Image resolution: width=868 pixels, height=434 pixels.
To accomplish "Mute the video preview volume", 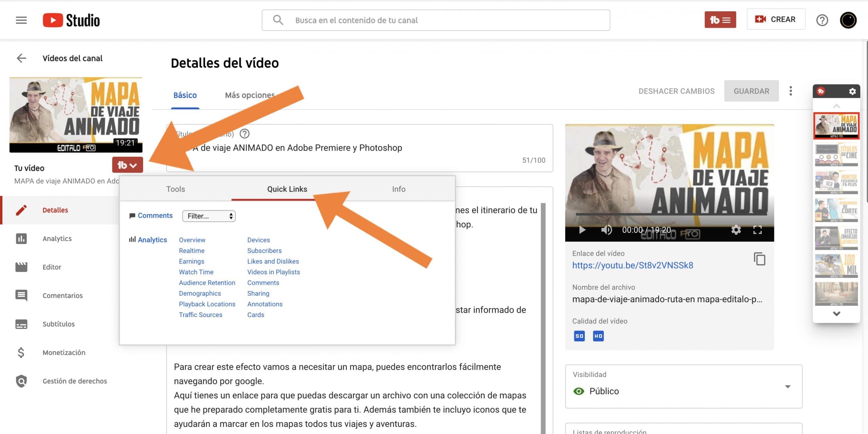I will [606, 230].
